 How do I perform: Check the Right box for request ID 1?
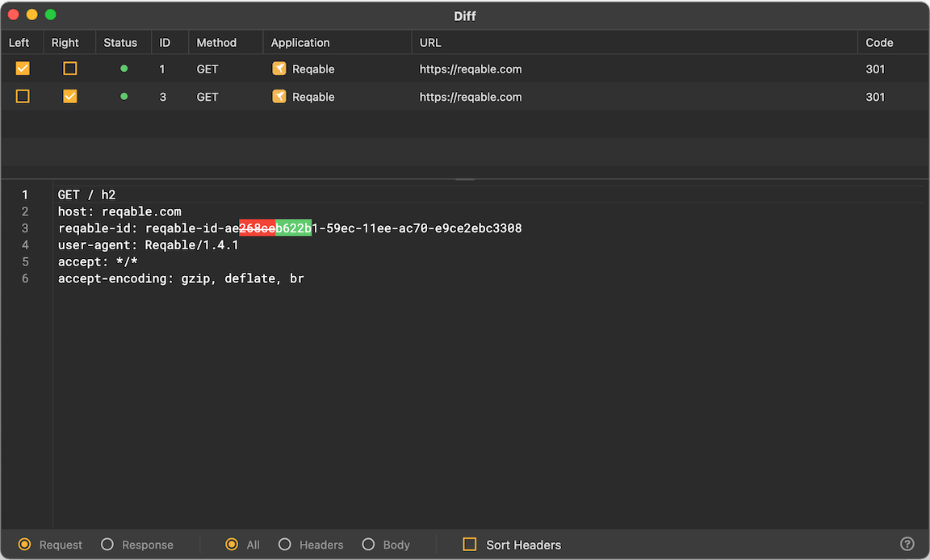pos(70,68)
